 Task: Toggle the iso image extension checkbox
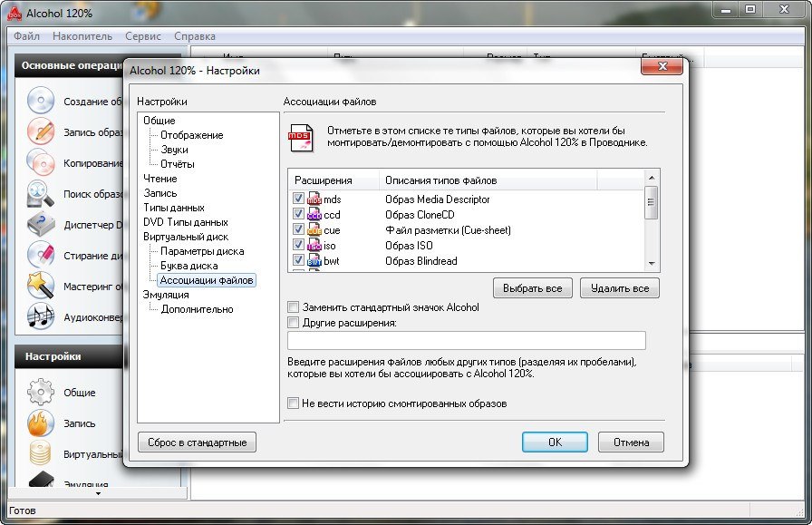pos(298,245)
